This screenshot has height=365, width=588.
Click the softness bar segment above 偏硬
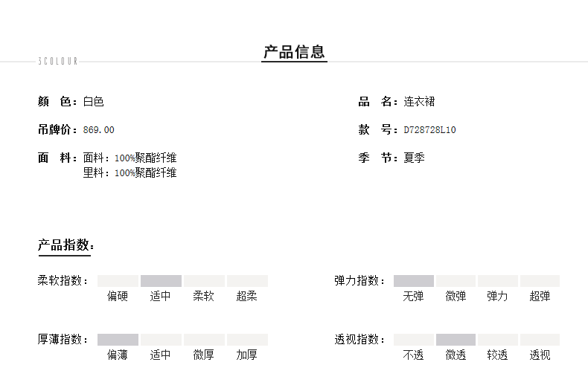[x=118, y=281]
